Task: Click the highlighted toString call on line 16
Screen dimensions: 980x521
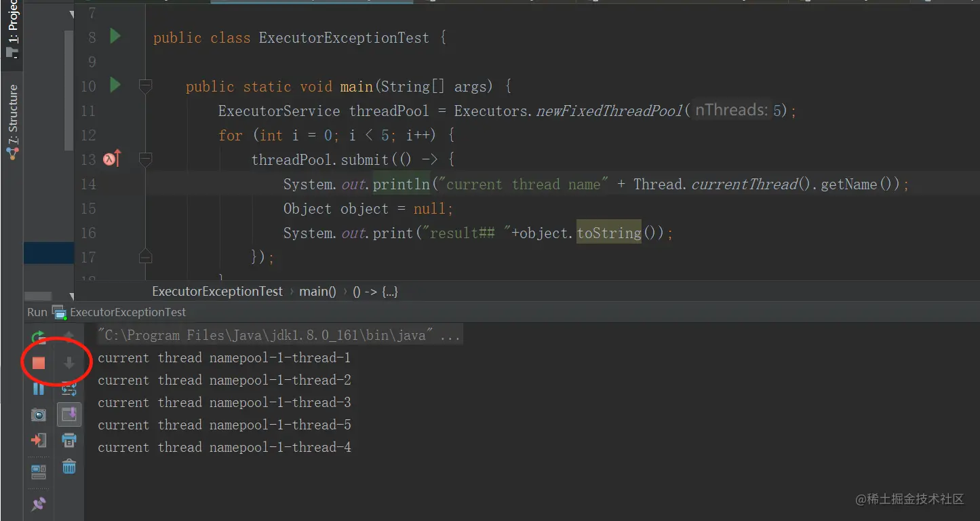Action: point(609,233)
